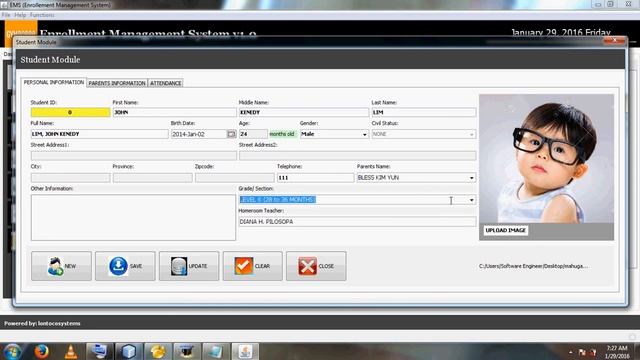Click the NEW student button
Image resolution: width=640 pixels, height=360 pixels.
(x=61, y=266)
